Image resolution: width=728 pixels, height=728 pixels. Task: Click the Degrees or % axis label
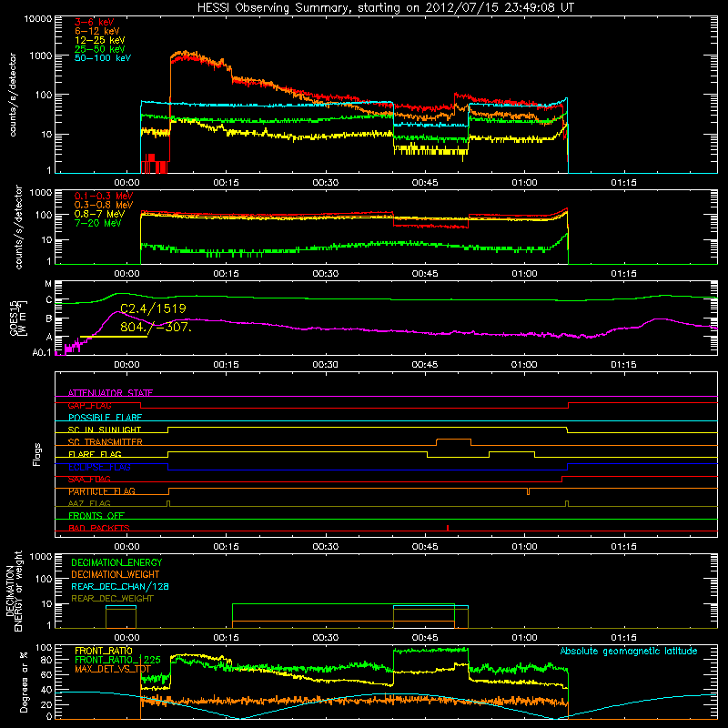24,682
